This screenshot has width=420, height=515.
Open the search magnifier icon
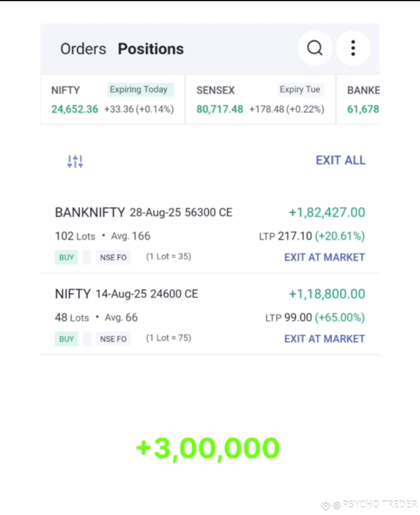click(x=315, y=48)
